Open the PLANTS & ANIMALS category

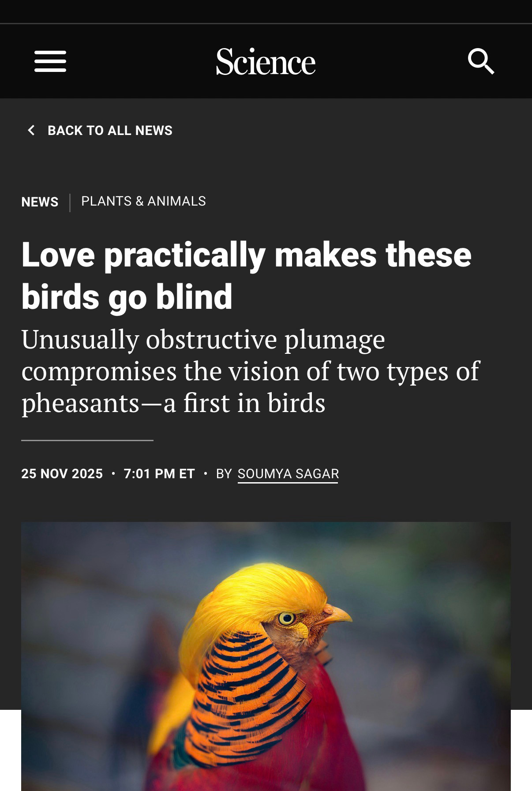pos(143,201)
